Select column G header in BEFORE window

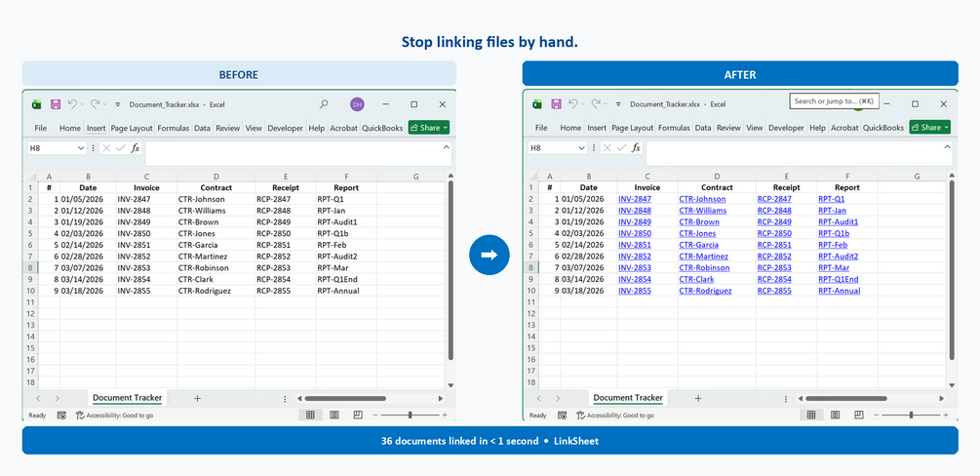click(416, 177)
